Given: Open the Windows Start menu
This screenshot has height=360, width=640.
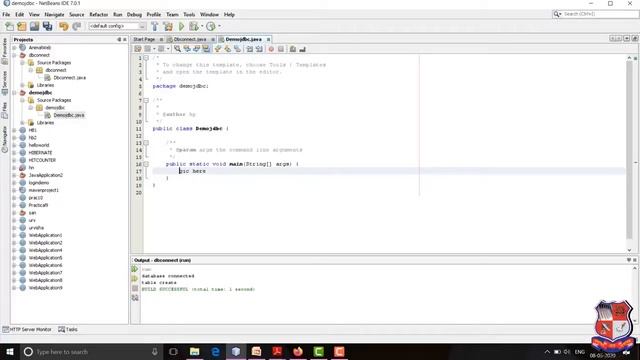Looking at the screenshot, I should tap(10, 351).
